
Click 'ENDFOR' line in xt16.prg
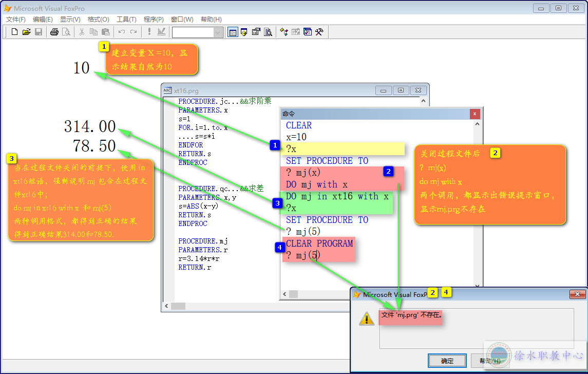point(191,145)
